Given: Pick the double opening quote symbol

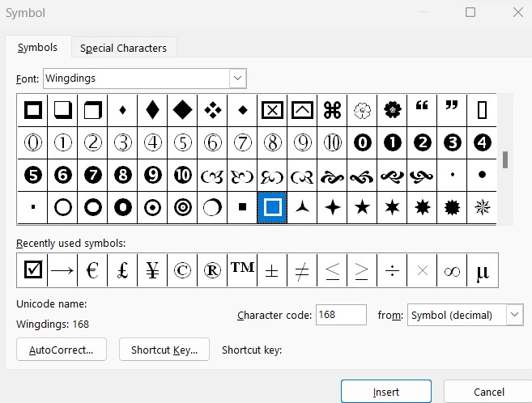Looking at the screenshot, I should pyautogui.click(x=422, y=109).
